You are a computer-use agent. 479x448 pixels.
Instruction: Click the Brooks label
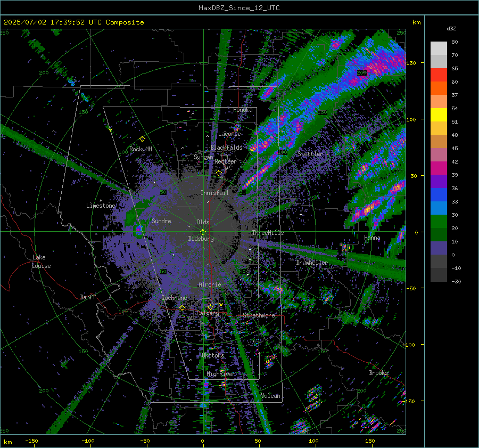[378, 373]
